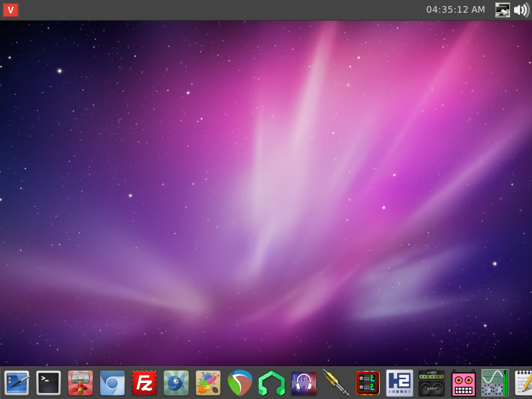Launch LMMS green logo icon
This screenshot has height=399, width=532.
[x=272, y=383]
